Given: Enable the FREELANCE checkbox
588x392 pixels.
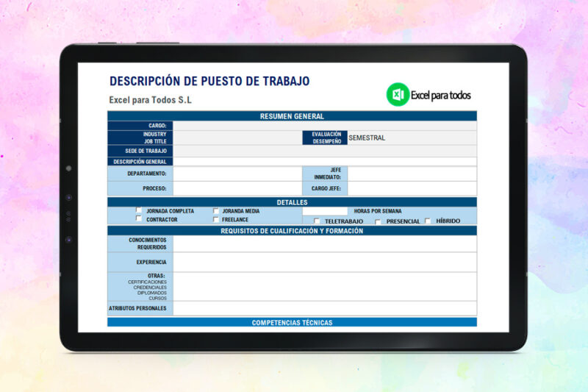Looking at the screenshot, I should pos(215,219).
